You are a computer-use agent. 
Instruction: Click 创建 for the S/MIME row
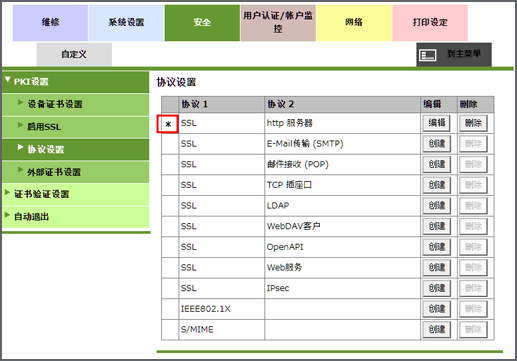tap(437, 329)
